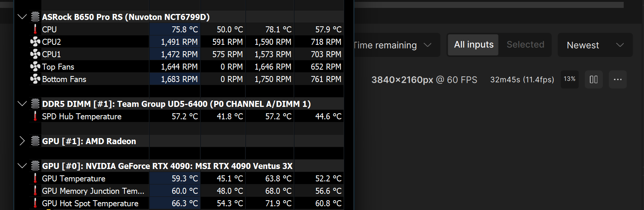The height and width of the screenshot is (210, 644).
Task: Click the Bottom Fans fan icon
Action: (x=35, y=79)
